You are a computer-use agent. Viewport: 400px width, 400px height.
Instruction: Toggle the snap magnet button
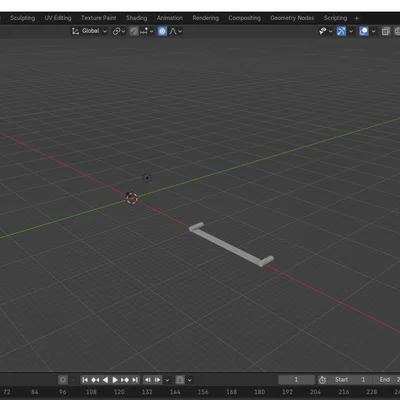tap(134, 31)
